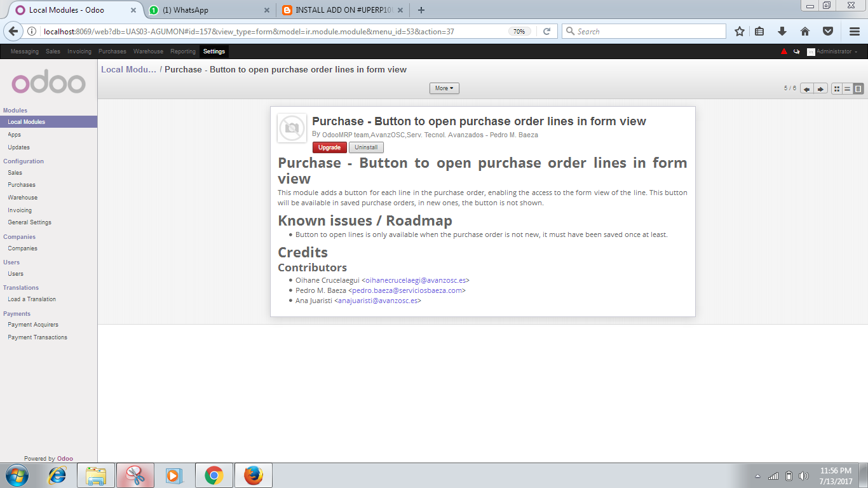Open a new browser tab with plus
868x488 pixels.
point(421,10)
